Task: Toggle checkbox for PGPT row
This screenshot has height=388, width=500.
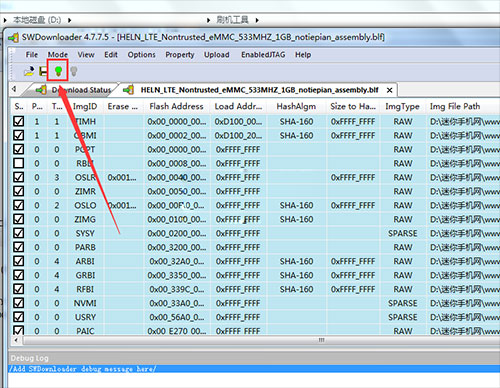Action: (x=19, y=149)
